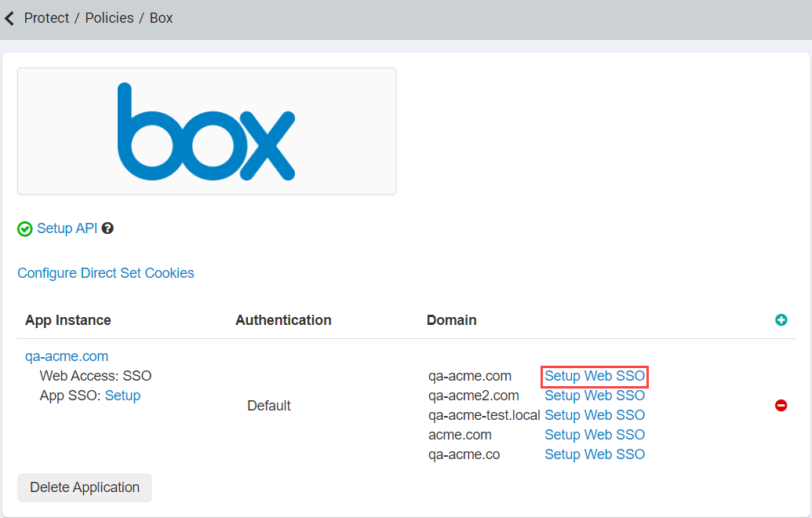The width and height of the screenshot is (812, 518).
Task: Open Setup Web SSO for acme.com domain
Action: (x=594, y=434)
